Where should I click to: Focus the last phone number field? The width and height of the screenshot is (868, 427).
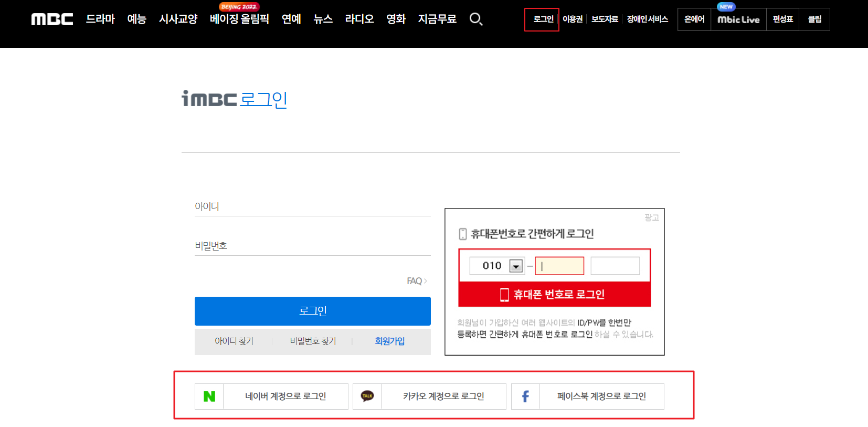click(x=615, y=266)
